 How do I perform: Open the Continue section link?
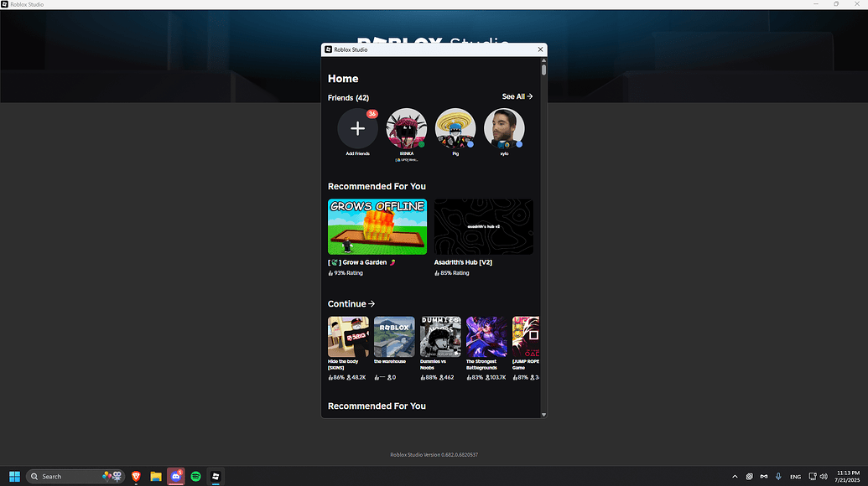point(351,303)
